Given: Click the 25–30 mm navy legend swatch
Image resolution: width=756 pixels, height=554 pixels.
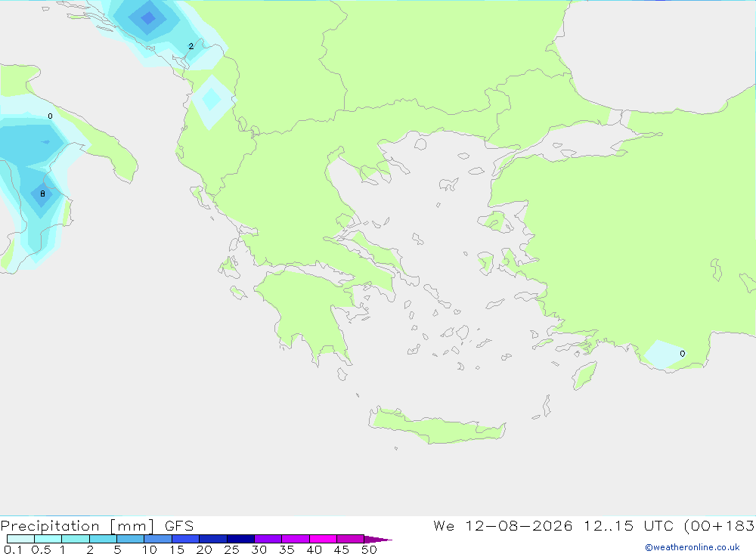Looking at the screenshot, I should click(240, 539).
